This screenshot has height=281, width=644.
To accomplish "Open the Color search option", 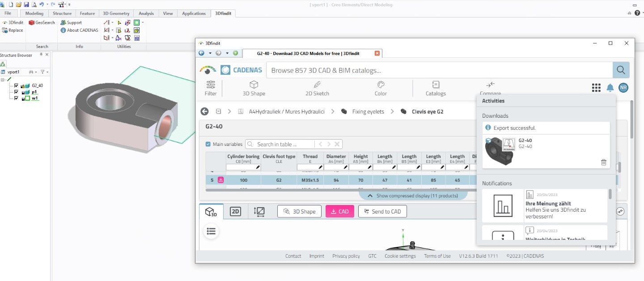I will [381, 88].
